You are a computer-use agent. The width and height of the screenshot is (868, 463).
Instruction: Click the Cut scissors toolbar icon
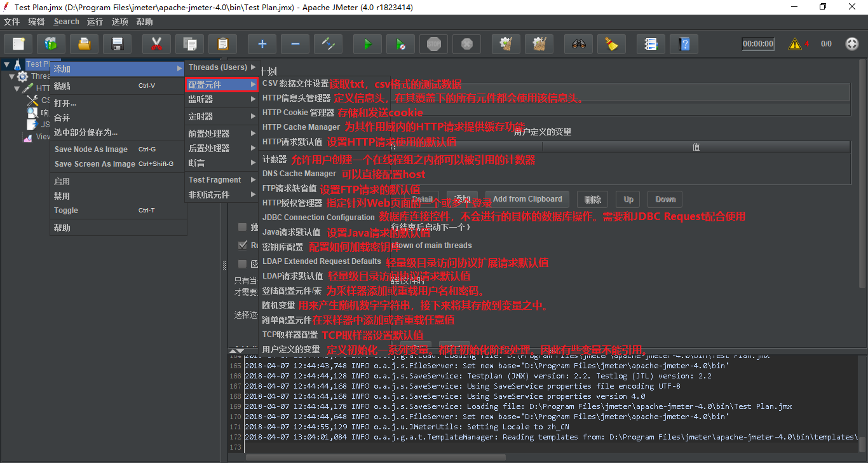[x=156, y=44]
